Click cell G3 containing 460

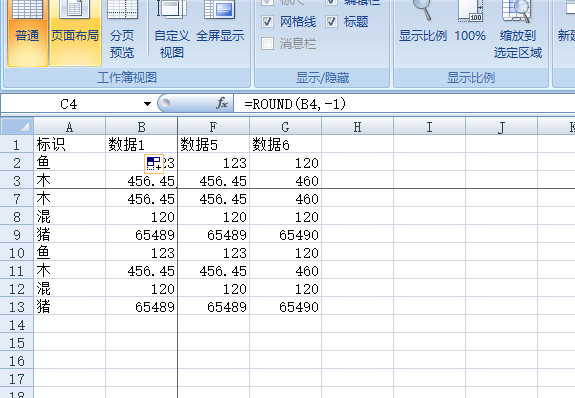(x=285, y=180)
